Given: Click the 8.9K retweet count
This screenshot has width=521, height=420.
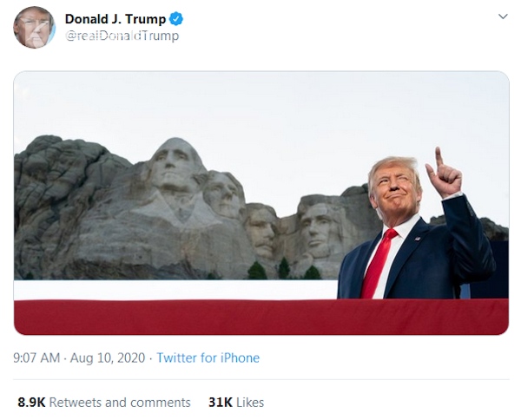Looking at the screenshot, I should click(31, 403).
